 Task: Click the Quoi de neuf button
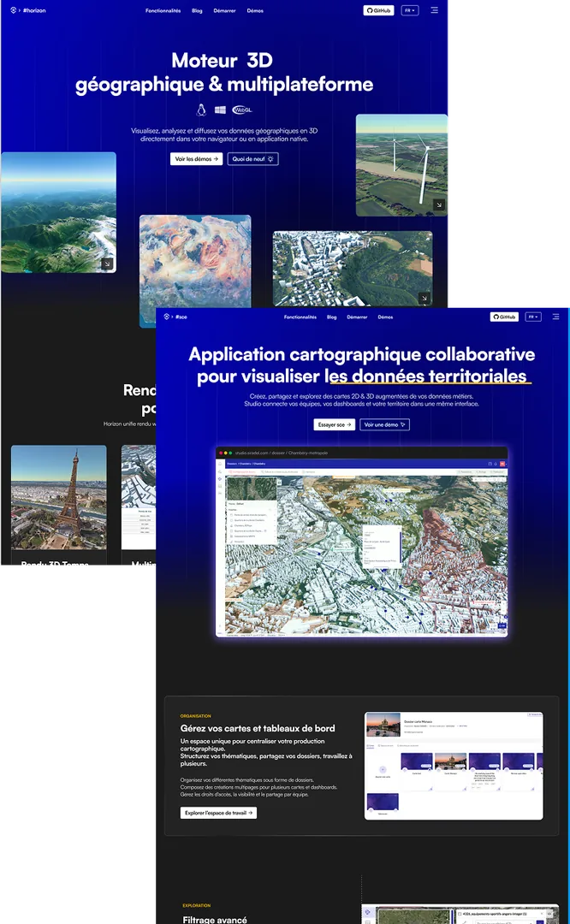tap(252, 159)
